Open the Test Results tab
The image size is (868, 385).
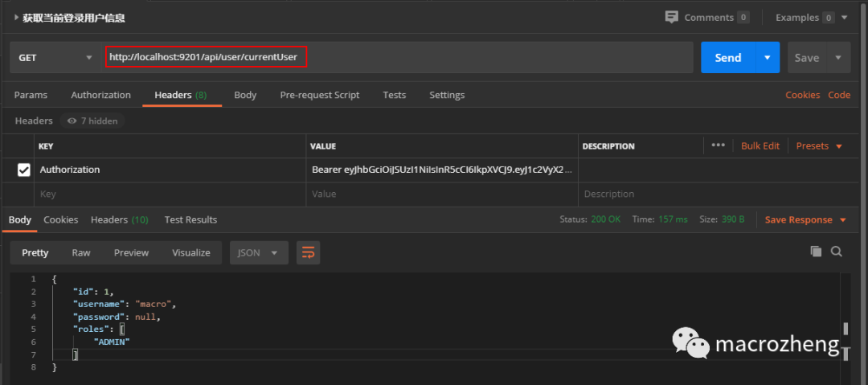pyautogui.click(x=190, y=220)
